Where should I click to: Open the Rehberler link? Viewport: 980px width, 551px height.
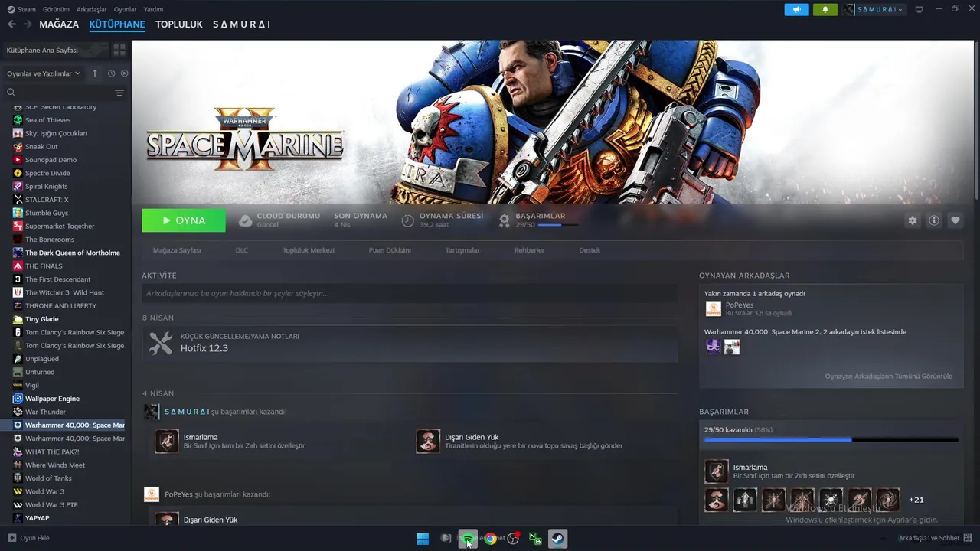[529, 250]
